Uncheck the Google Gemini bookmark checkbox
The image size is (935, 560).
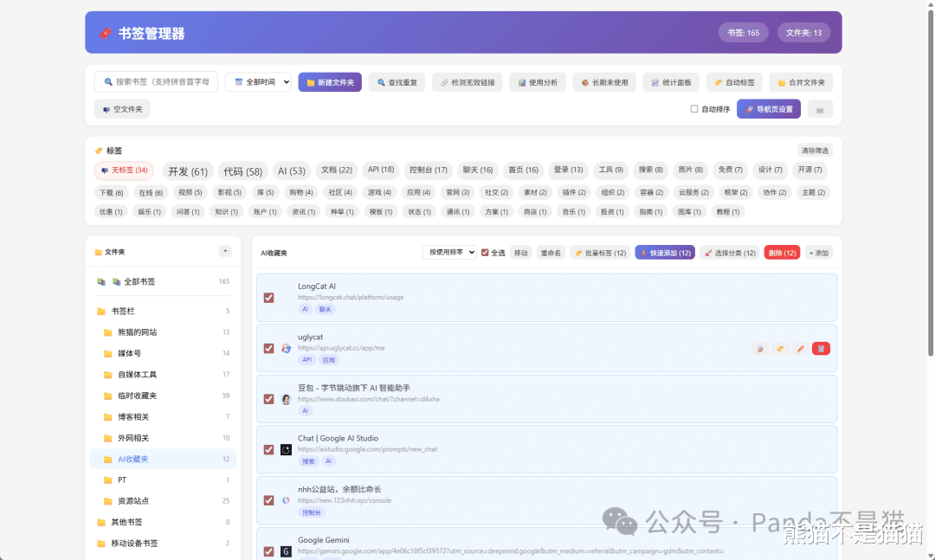point(269,551)
